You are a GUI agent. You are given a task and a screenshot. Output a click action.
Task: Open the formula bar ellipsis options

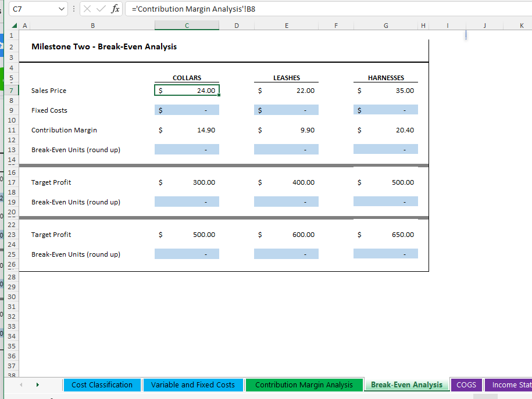click(x=74, y=8)
